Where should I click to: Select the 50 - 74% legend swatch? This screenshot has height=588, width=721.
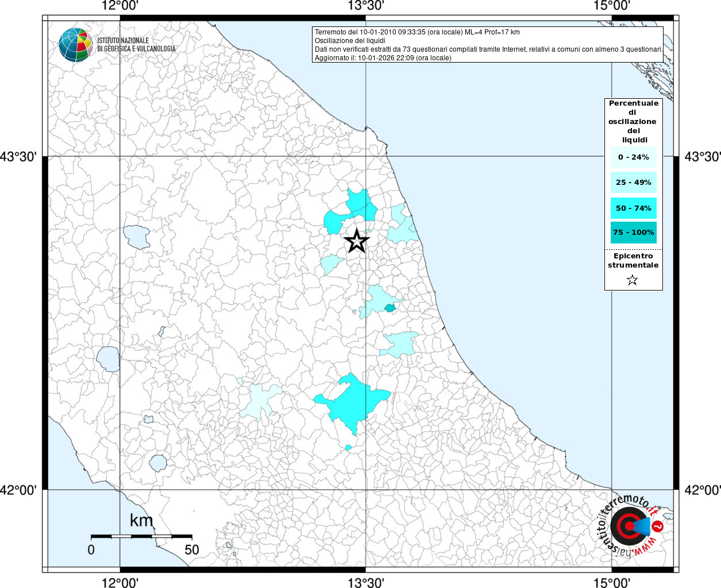(633, 208)
